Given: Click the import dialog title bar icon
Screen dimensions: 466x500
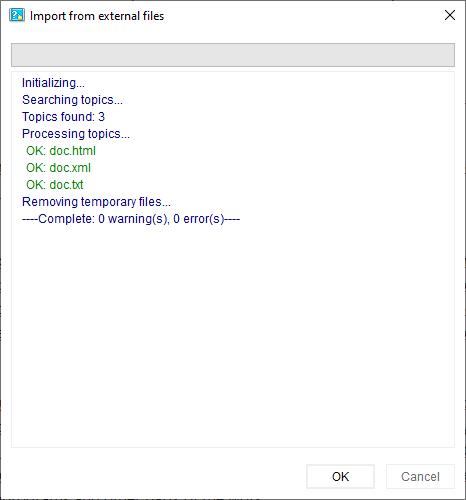Looking at the screenshot, I should [x=17, y=15].
